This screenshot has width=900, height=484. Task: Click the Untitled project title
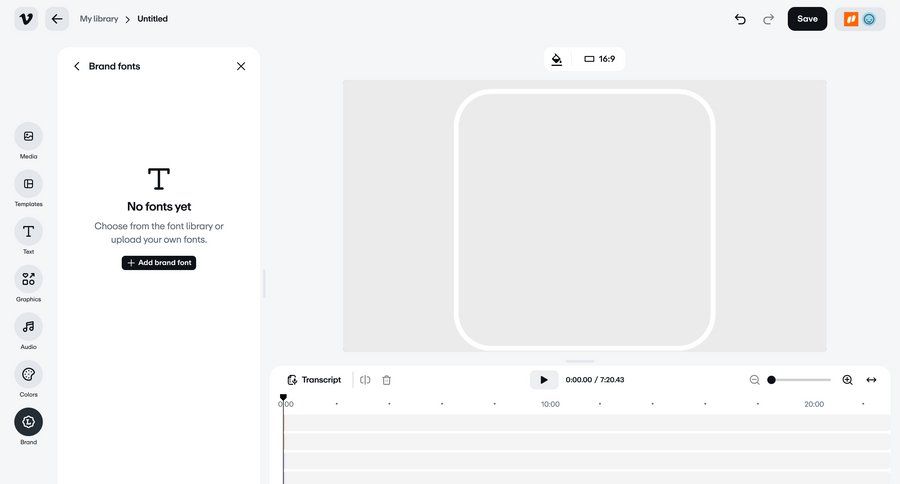pos(152,19)
